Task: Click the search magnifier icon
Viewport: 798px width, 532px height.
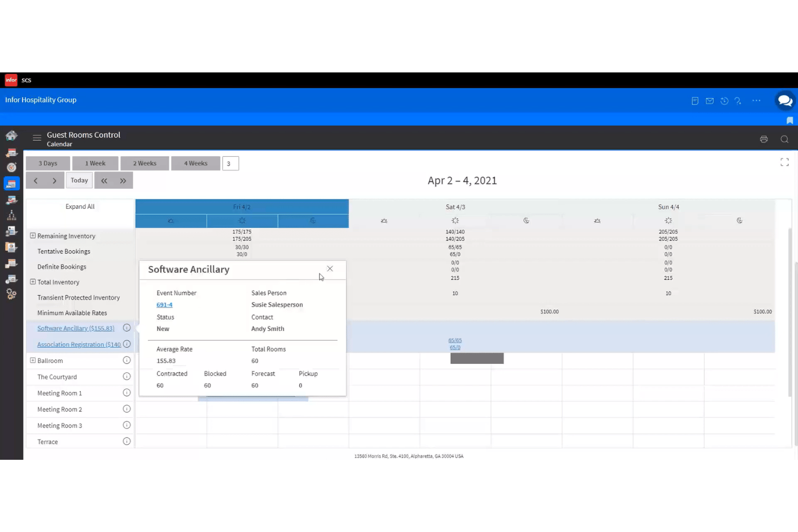Action: [785, 139]
